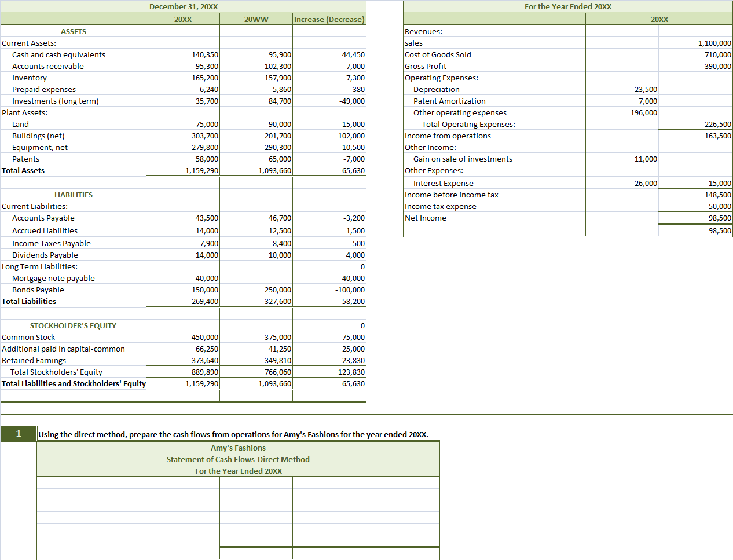Select the -49,000 investments decrease cell
This screenshot has width=733, height=560.
[352, 101]
